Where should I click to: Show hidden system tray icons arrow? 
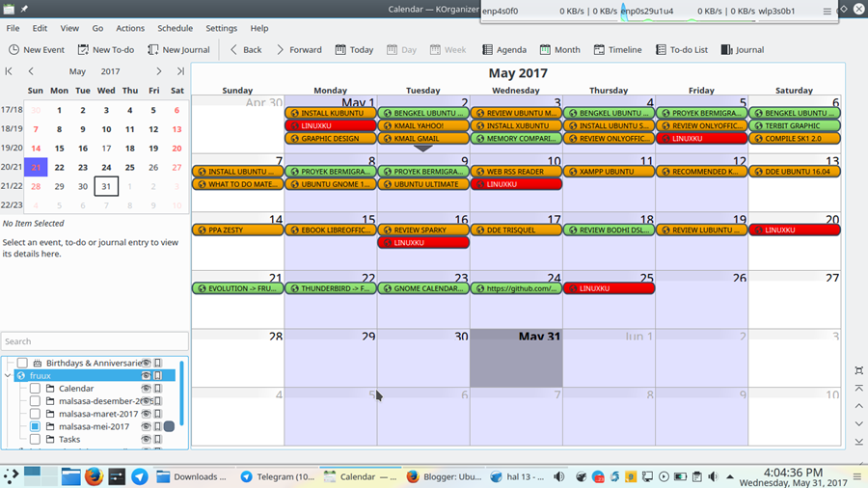click(x=730, y=476)
